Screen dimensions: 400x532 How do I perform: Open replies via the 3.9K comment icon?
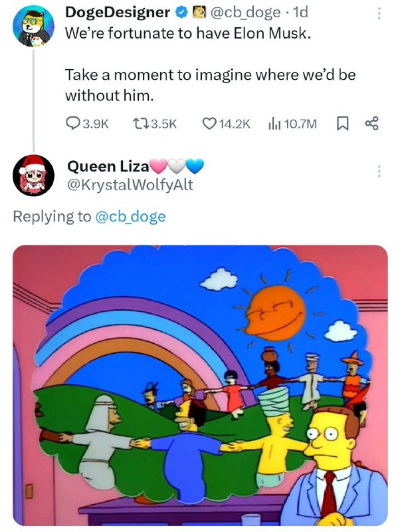pyautogui.click(x=72, y=124)
